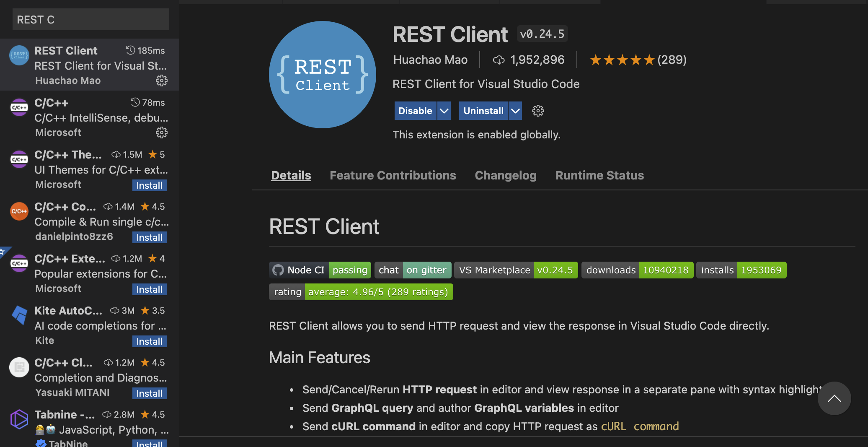The width and height of the screenshot is (868, 447).
Task: Click the Node CI passing badge
Action: point(320,270)
